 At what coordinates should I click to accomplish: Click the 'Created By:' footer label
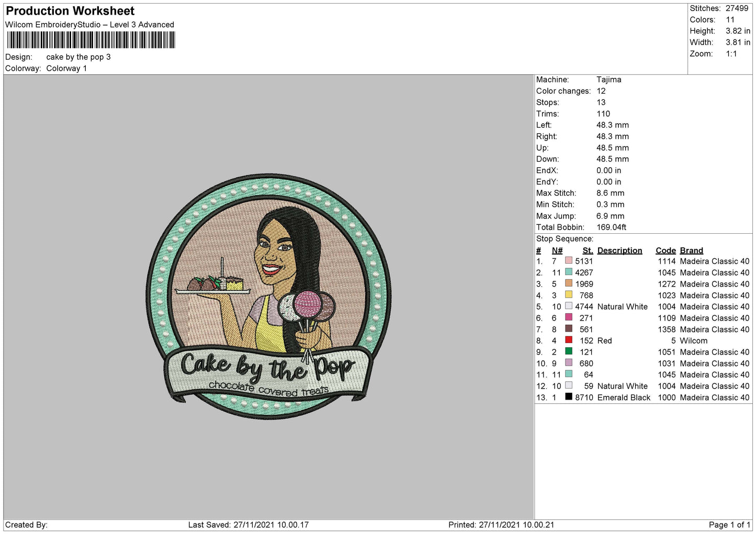tap(26, 525)
